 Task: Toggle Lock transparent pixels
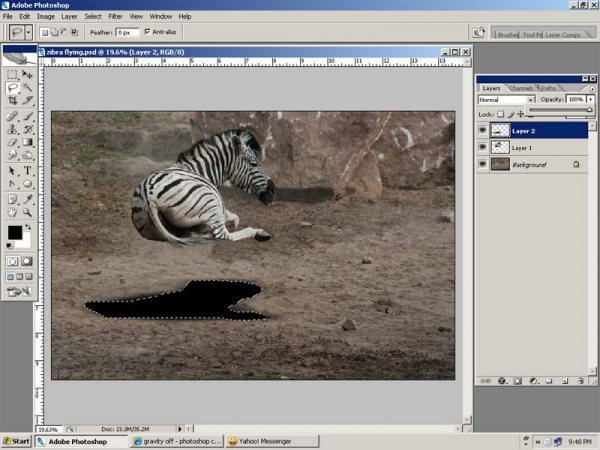501,114
